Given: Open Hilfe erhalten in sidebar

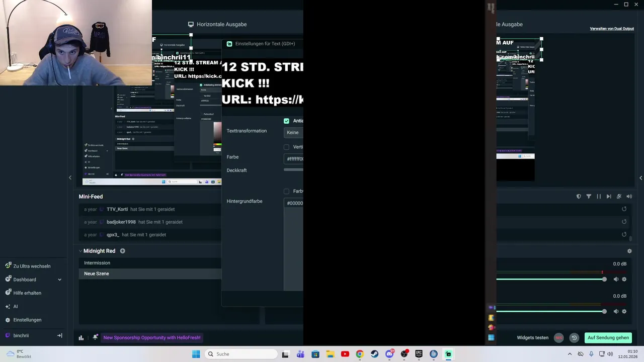Looking at the screenshot, I should point(27,293).
